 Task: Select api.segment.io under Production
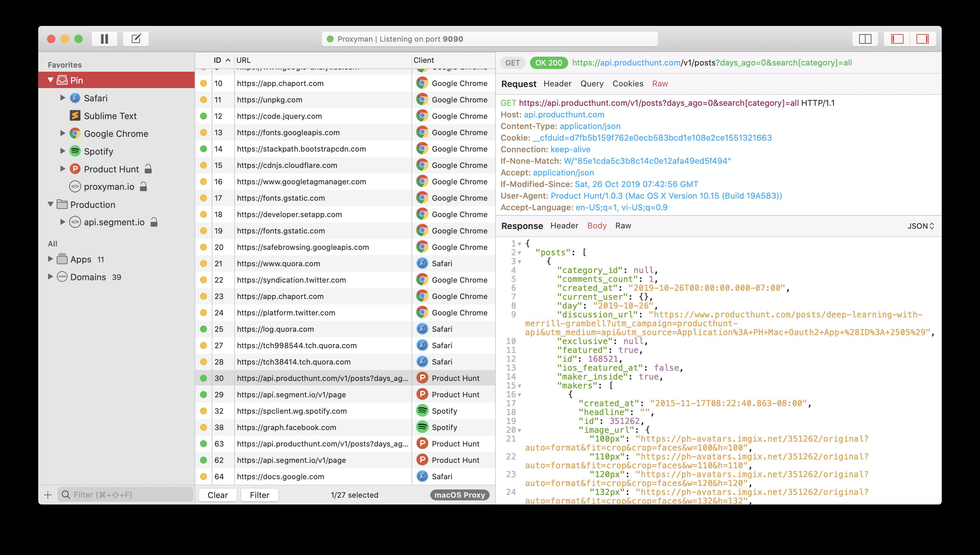point(114,222)
